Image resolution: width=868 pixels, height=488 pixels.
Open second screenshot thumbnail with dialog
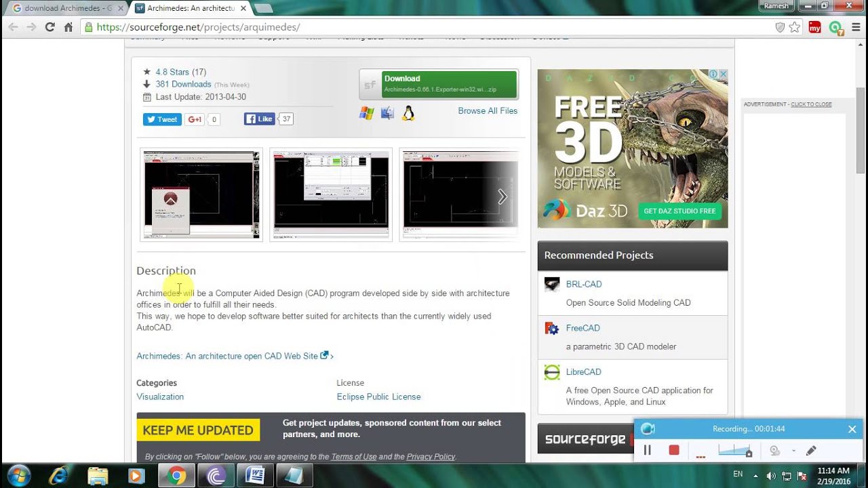coord(331,195)
